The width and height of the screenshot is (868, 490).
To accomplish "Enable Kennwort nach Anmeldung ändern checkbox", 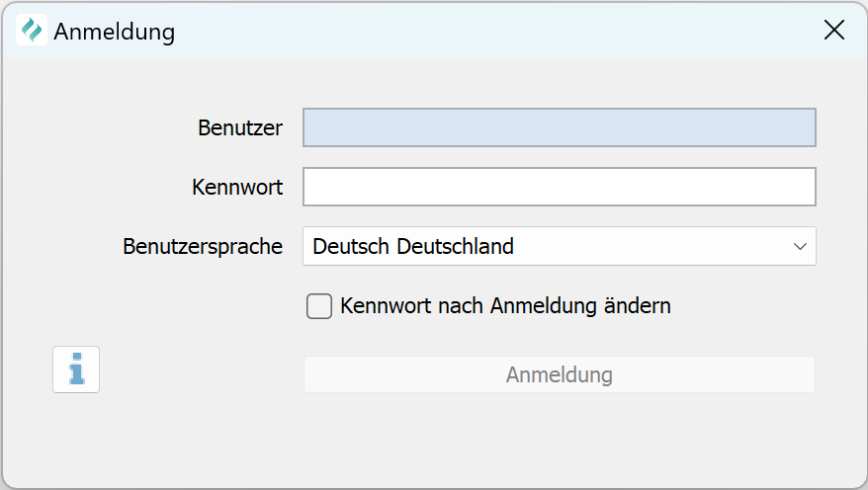I will pyautogui.click(x=319, y=306).
